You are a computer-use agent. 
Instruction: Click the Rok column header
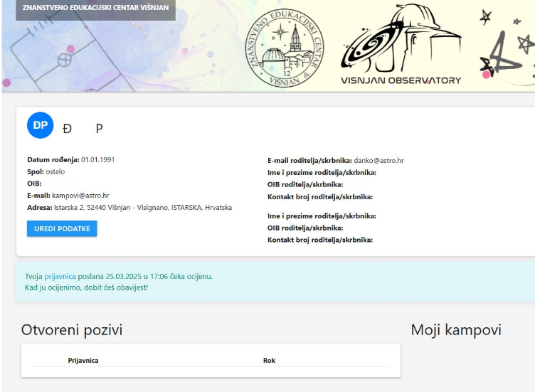point(269,361)
